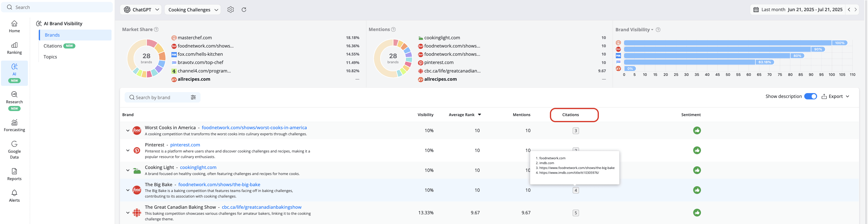Select the Brands menu item
The height and width of the screenshot is (224, 868).
coord(75,35)
